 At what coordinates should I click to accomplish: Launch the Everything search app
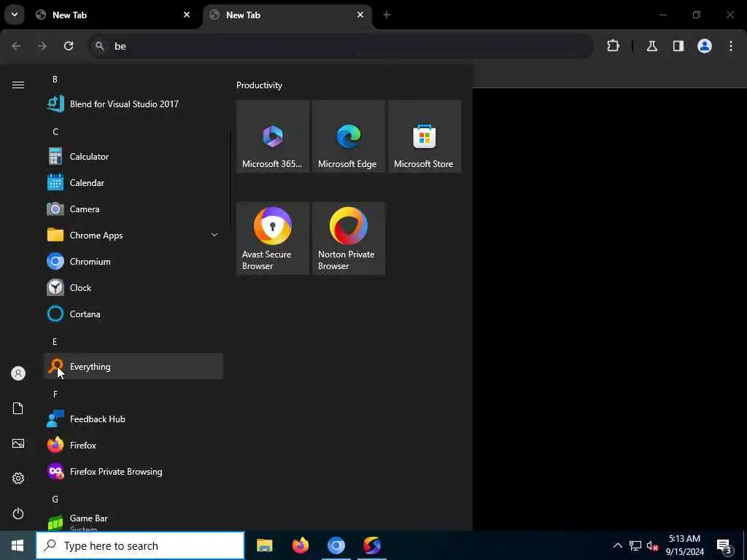pyautogui.click(x=133, y=366)
